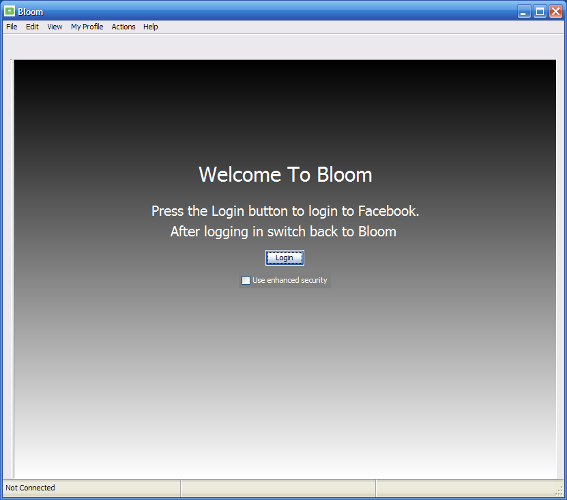Maximize the Bloom window
This screenshot has width=567, height=500.
point(540,12)
